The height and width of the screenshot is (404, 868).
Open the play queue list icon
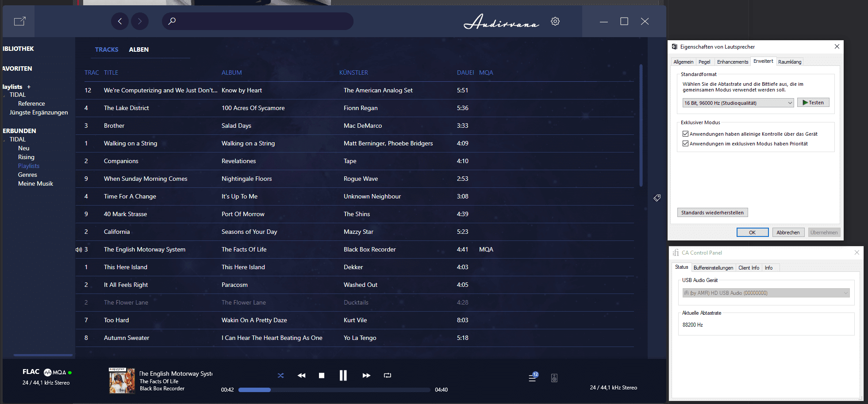point(533,377)
